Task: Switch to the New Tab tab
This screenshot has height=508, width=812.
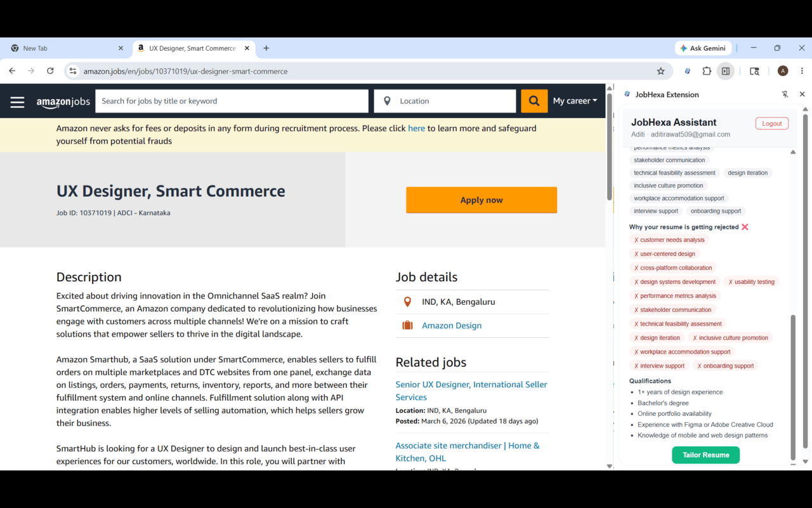Action: pyautogui.click(x=67, y=48)
